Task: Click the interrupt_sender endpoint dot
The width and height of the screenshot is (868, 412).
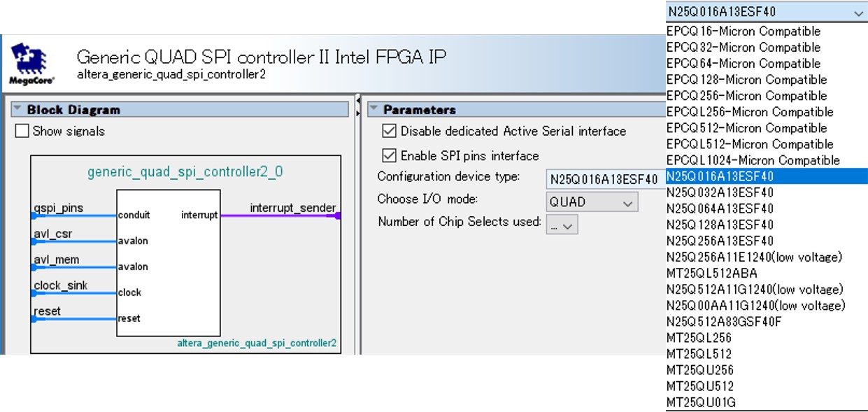Action: pos(338,215)
